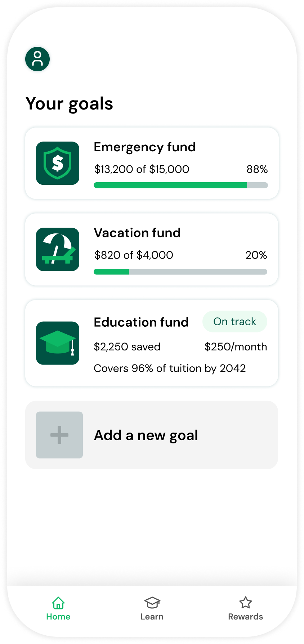
Task: Select the Learn graduation cap icon
Action: tap(152, 603)
